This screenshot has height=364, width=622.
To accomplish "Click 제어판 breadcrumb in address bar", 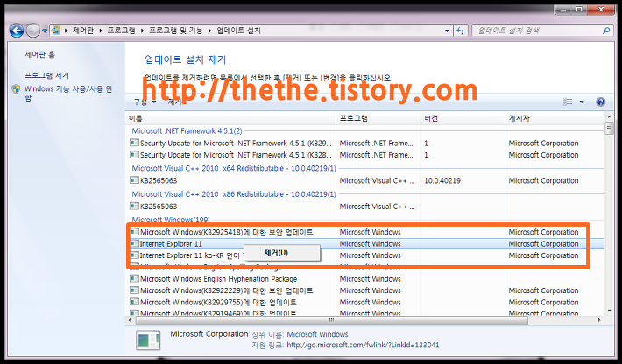I will coord(83,31).
